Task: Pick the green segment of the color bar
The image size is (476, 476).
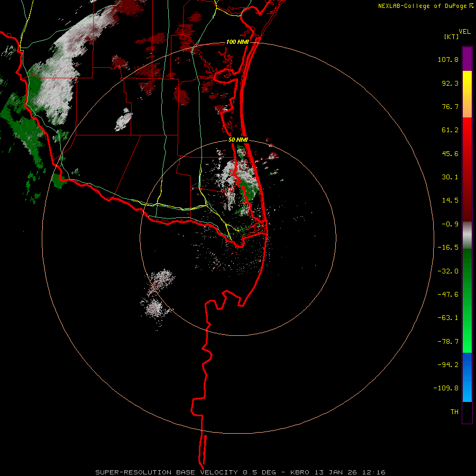Action: [x=467, y=300]
